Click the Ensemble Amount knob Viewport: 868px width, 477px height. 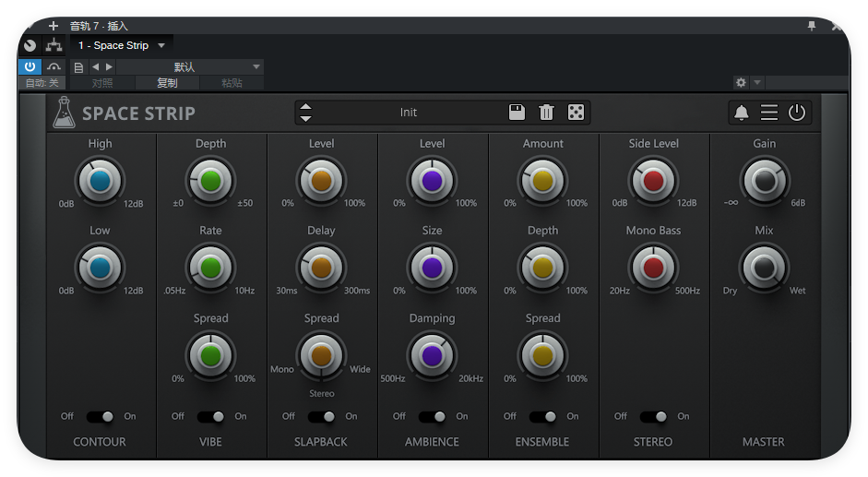542,181
